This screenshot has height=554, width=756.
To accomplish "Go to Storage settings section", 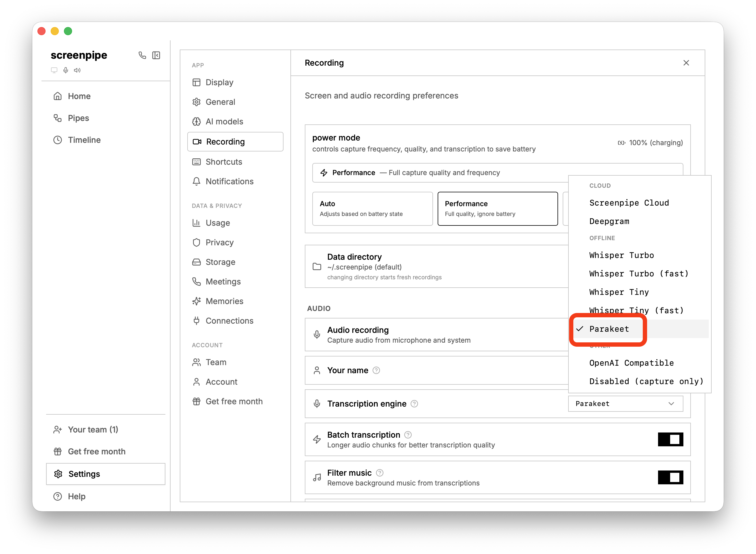I will [x=220, y=262].
